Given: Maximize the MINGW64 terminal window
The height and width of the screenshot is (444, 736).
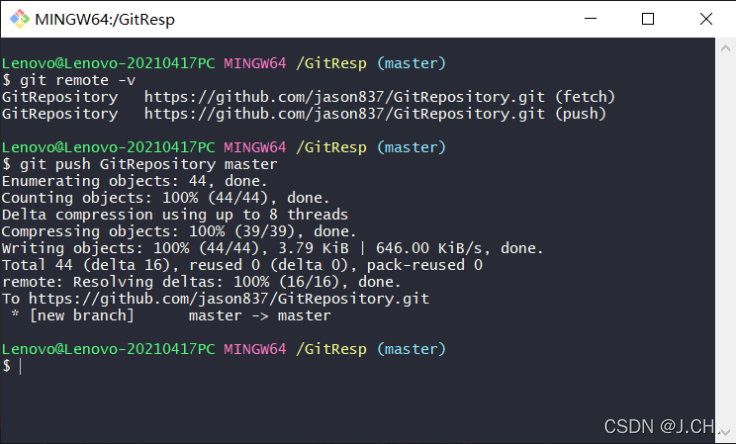Looking at the screenshot, I should 648,19.
